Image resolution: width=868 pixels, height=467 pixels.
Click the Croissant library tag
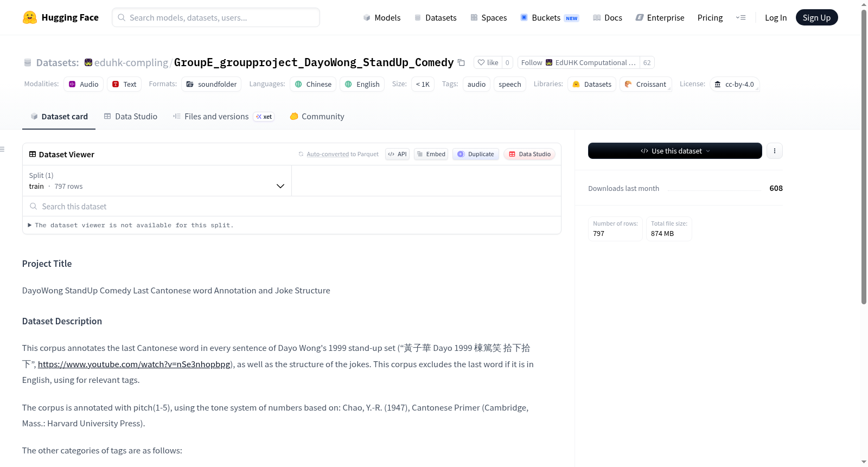(646, 84)
